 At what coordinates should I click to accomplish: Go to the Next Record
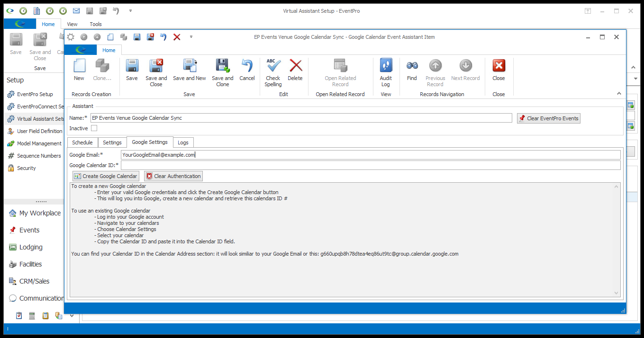click(x=465, y=70)
